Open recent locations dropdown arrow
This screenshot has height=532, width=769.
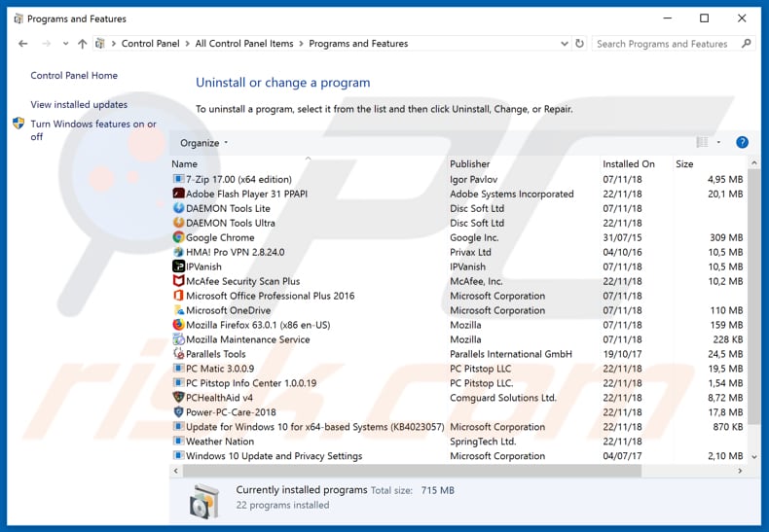(65, 44)
